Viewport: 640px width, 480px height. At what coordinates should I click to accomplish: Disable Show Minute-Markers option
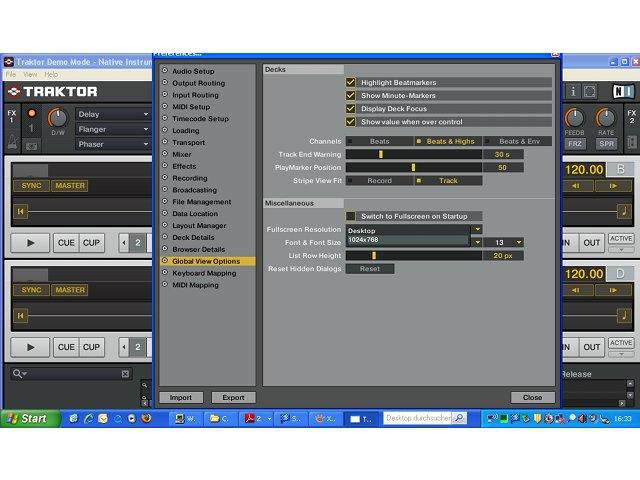pyautogui.click(x=350, y=96)
